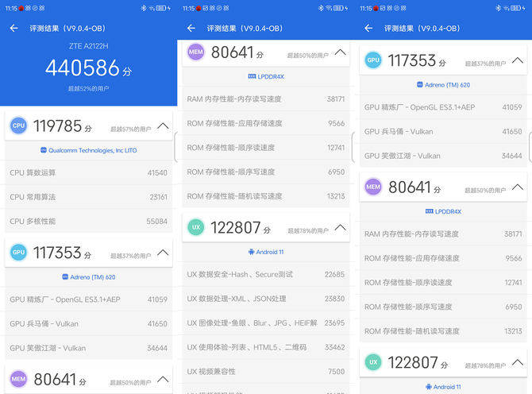
Task: Collapse GPU 117353 section in right screen
Action: tap(518, 60)
